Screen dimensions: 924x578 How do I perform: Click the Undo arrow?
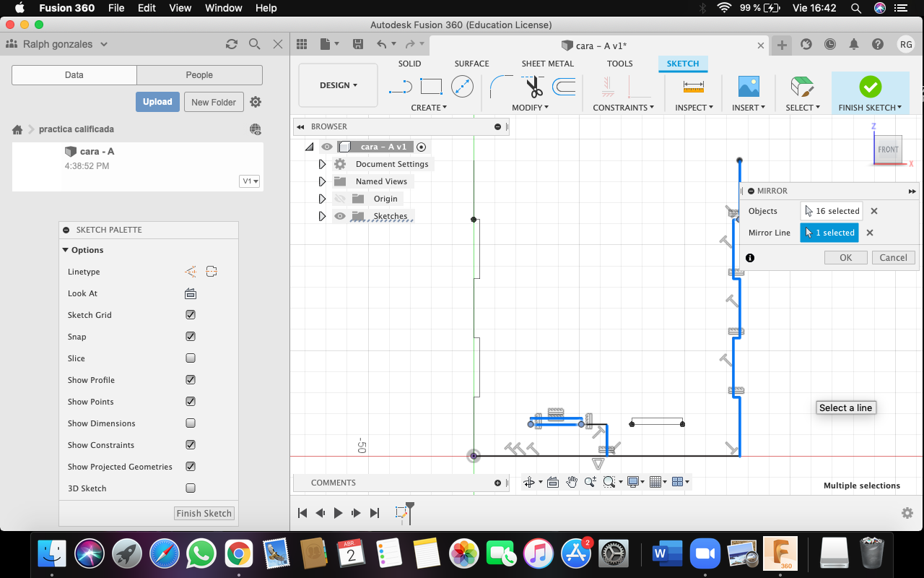tap(382, 44)
